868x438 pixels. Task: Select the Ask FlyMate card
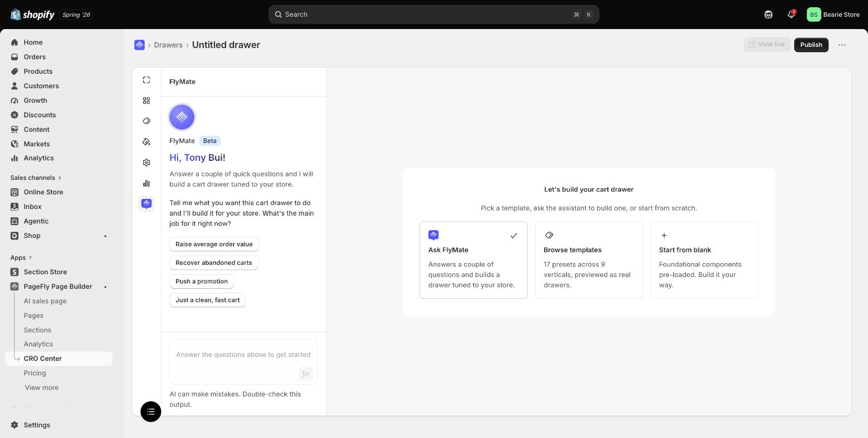click(474, 260)
